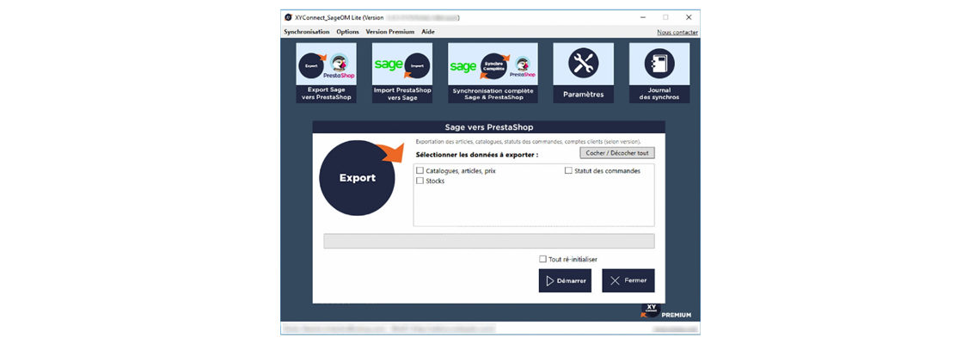Viewport: 980px width, 344px height.
Task: Toggle Tout ré-initialiser checkbox
Action: [542, 259]
